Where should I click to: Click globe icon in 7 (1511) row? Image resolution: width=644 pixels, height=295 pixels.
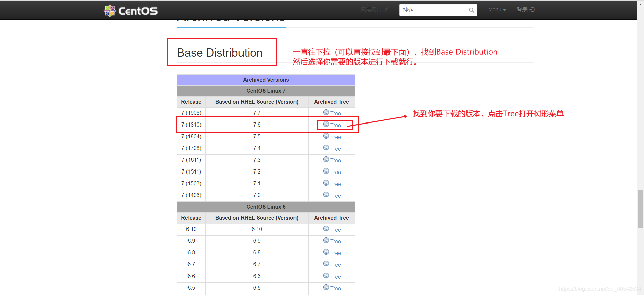pyautogui.click(x=326, y=171)
